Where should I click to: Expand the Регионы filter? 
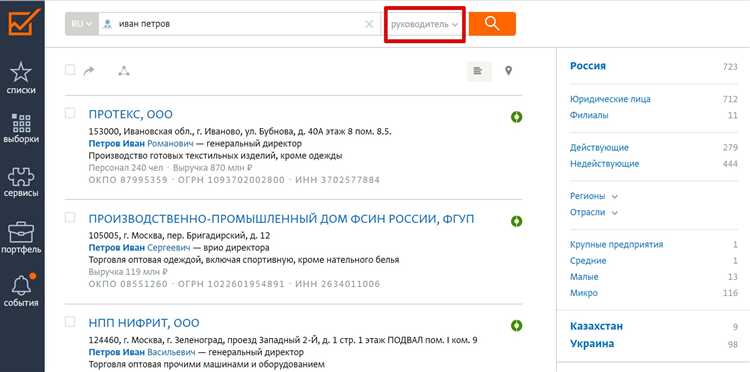click(x=594, y=196)
